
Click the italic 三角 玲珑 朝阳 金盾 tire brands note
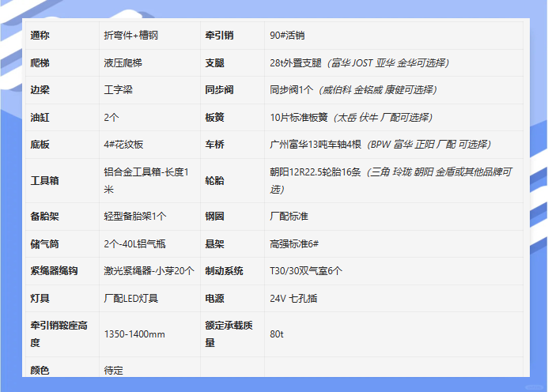(x=391, y=181)
